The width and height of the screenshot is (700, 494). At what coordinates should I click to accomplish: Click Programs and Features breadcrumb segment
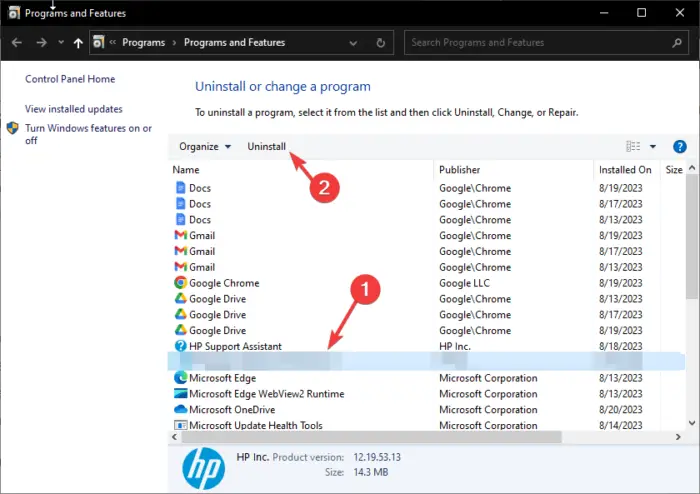pyautogui.click(x=234, y=42)
